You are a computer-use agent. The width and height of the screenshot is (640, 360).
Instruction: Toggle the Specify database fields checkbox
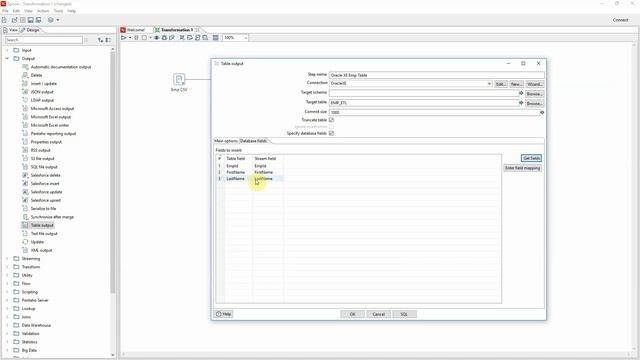[x=331, y=133]
